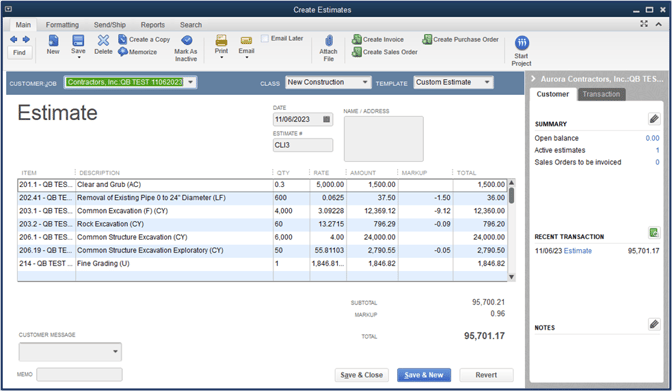Click the Estimate # field
This screenshot has width=672, height=391.
[303, 145]
